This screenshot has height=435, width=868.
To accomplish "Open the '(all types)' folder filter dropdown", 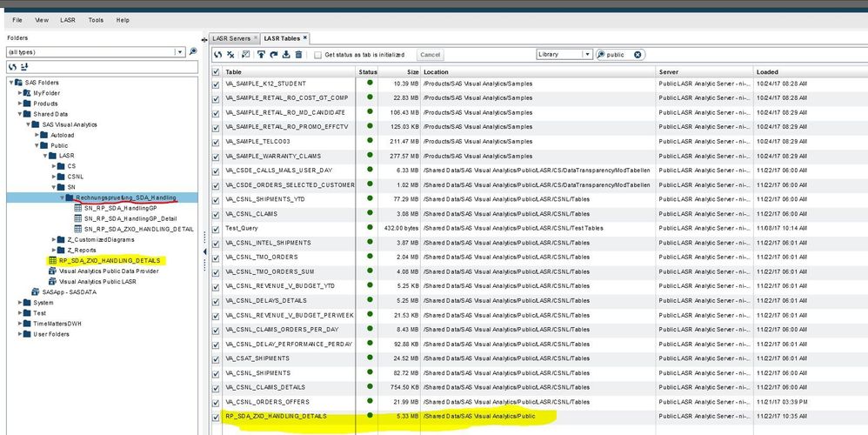I will coord(180,52).
